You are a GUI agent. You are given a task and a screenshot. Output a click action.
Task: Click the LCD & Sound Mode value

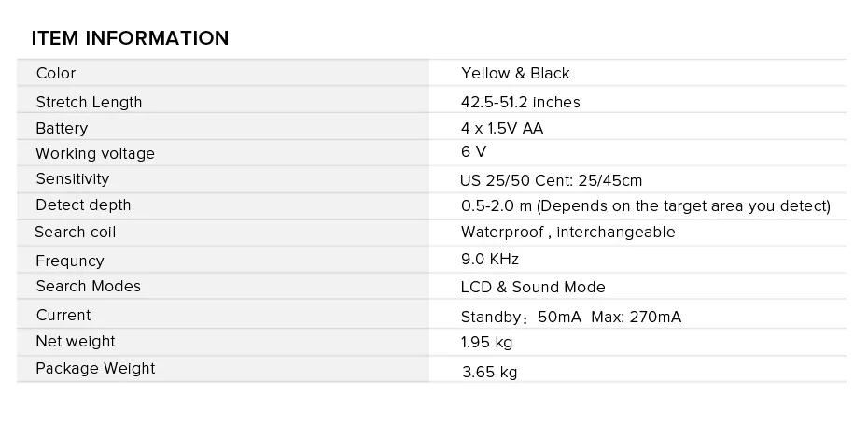coord(533,287)
